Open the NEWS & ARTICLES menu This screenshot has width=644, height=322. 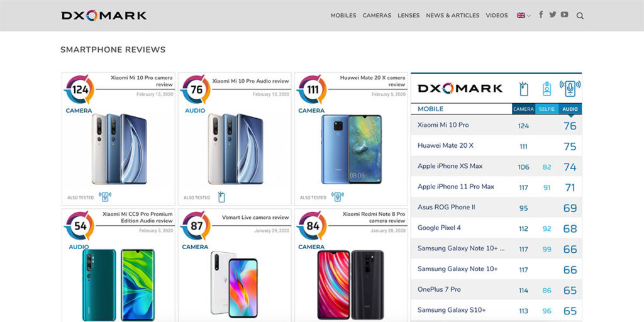pos(453,15)
